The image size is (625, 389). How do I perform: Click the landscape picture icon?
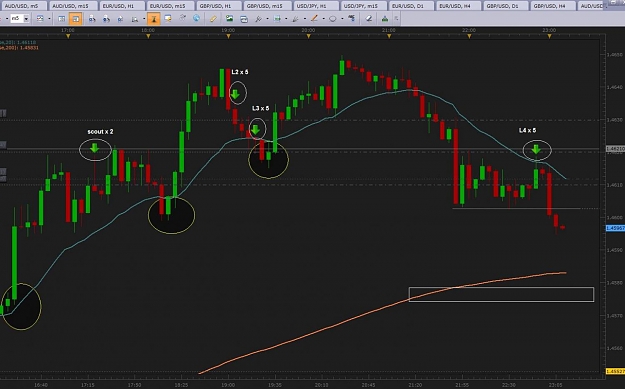click(230, 18)
